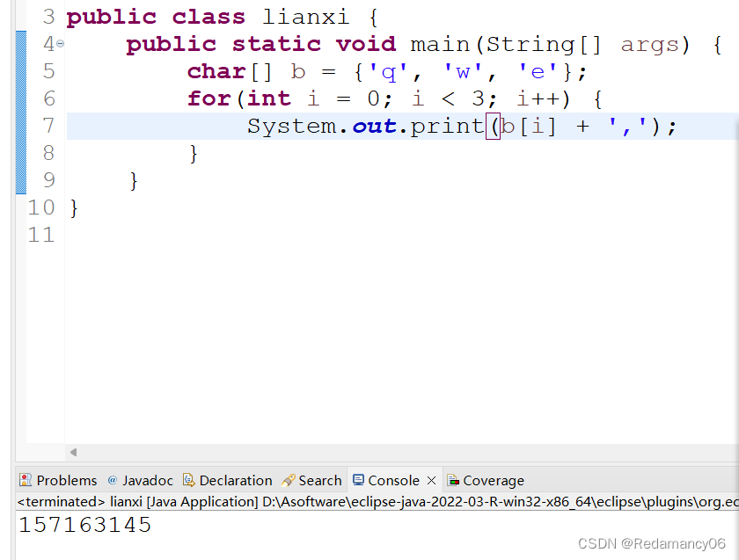Click the terminated lianxi launch description
This screenshot has height=560, width=739.
pos(377,502)
